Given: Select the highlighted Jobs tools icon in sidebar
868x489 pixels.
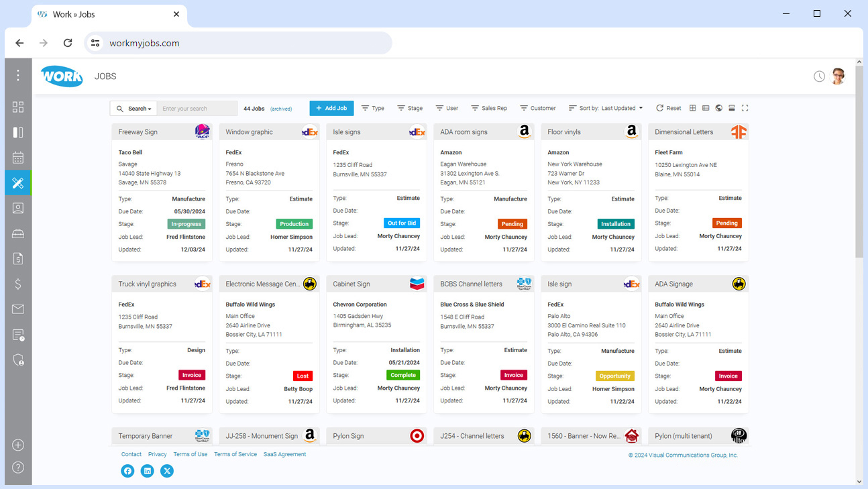Looking at the screenshot, I should 18,183.
